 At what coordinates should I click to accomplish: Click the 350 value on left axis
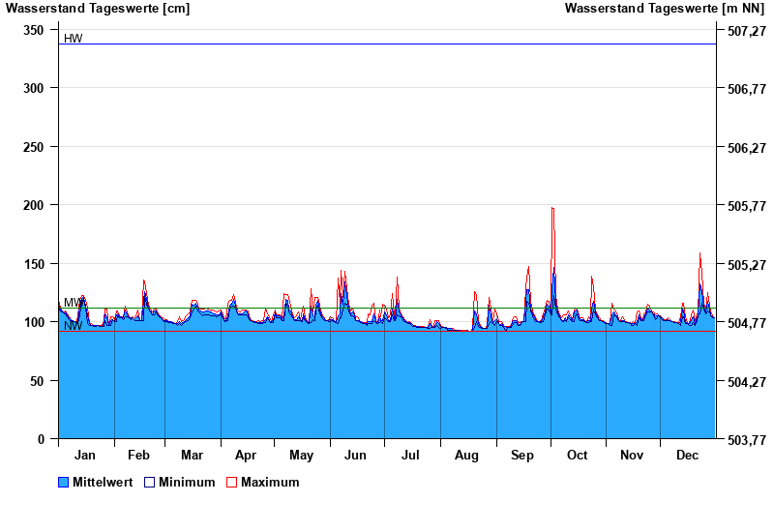click(34, 30)
